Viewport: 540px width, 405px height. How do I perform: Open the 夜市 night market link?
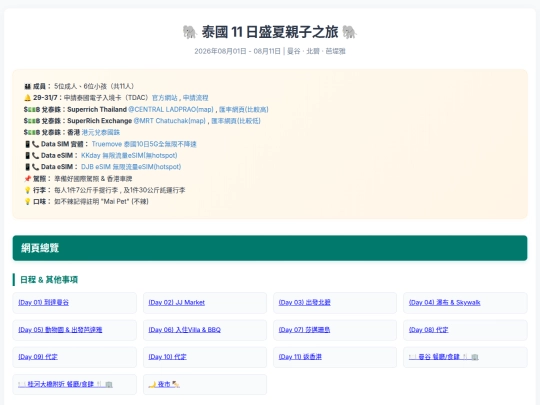point(164,384)
